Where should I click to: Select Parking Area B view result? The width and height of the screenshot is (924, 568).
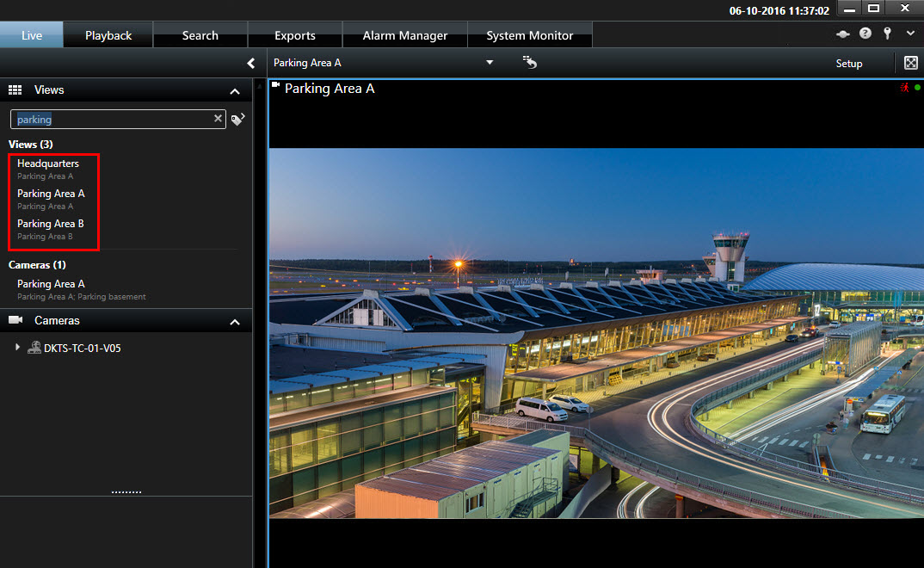[x=50, y=224]
